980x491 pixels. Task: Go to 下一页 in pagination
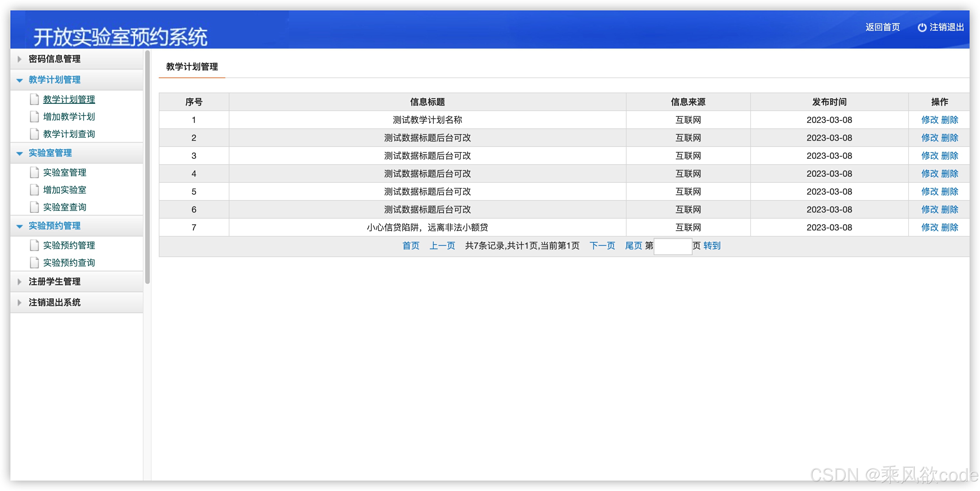point(602,246)
